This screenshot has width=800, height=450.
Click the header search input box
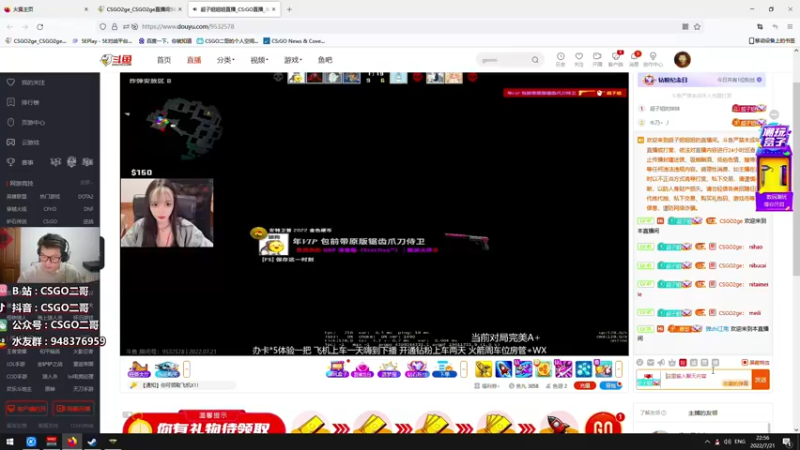pos(504,60)
